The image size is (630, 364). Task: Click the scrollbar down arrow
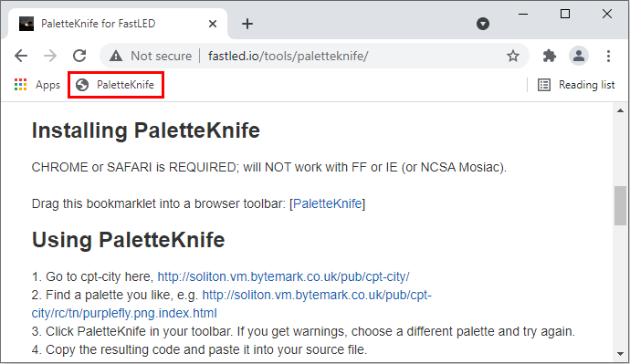click(x=620, y=354)
